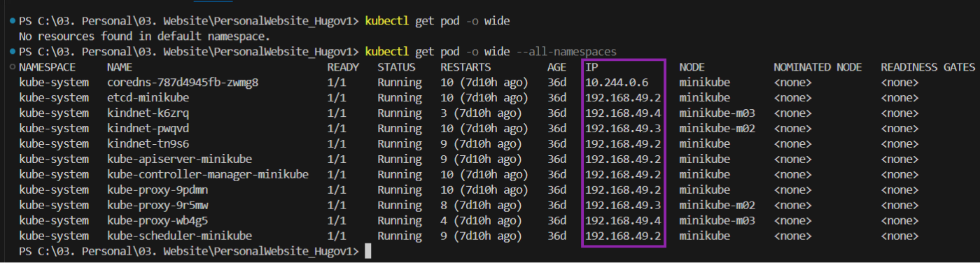Click the coredns-787d4945fb-zwmg8 pod name
Image resolution: width=980 pixels, height=263 pixels.
tap(183, 83)
